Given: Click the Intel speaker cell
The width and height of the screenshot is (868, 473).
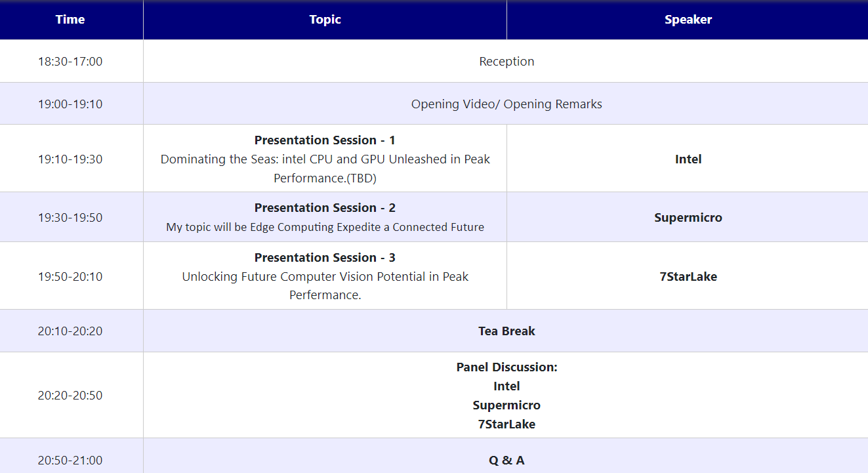Looking at the screenshot, I should [688, 159].
